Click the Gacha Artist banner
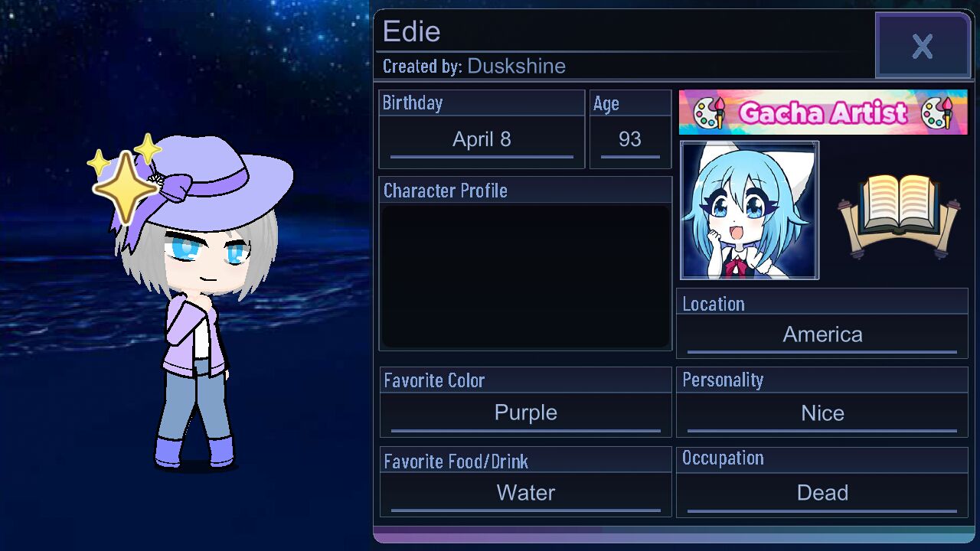The image size is (980, 551). 823,112
